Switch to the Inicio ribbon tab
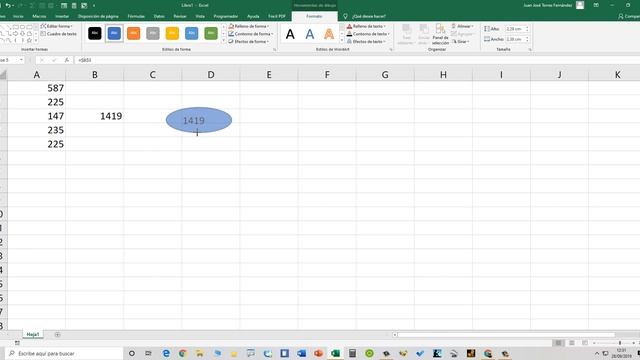The height and width of the screenshot is (360, 640). pyautogui.click(x=18, y=16)
